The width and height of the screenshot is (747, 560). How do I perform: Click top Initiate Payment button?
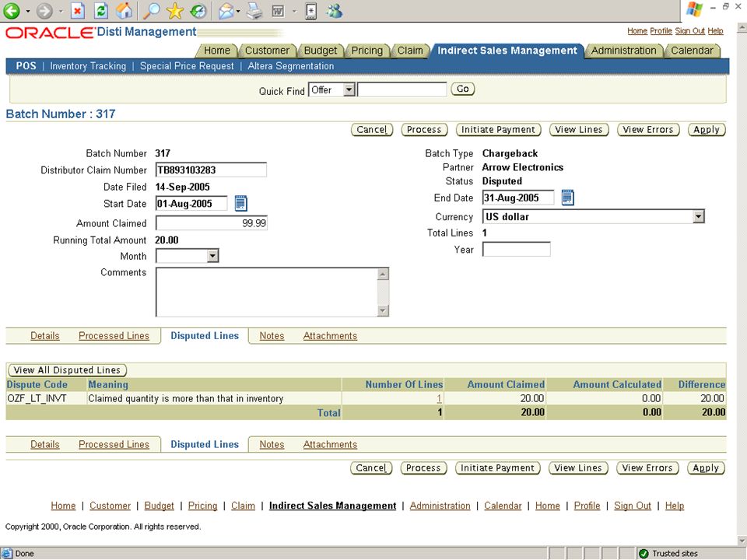coord(498,130)
